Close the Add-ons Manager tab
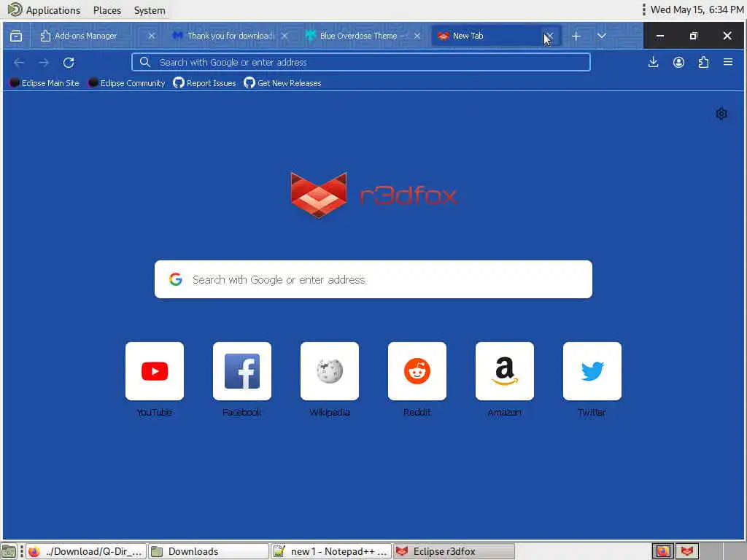 (x=152, y=36)
